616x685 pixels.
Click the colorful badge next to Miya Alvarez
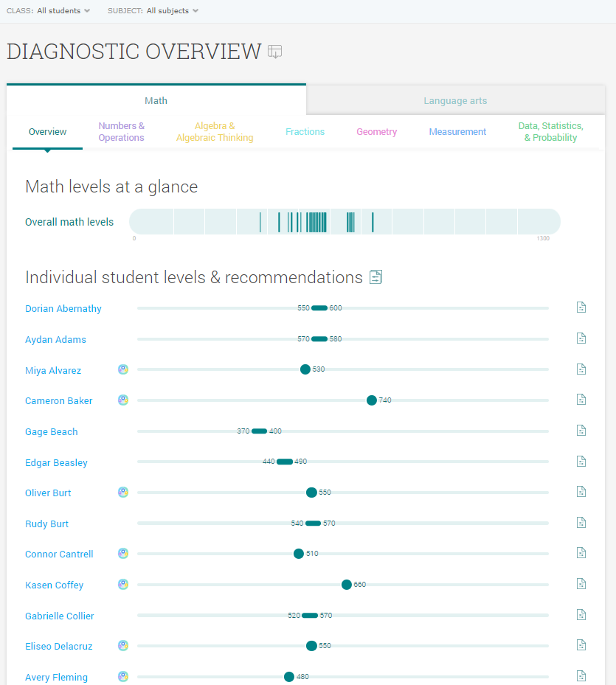[x=123, y=369]
